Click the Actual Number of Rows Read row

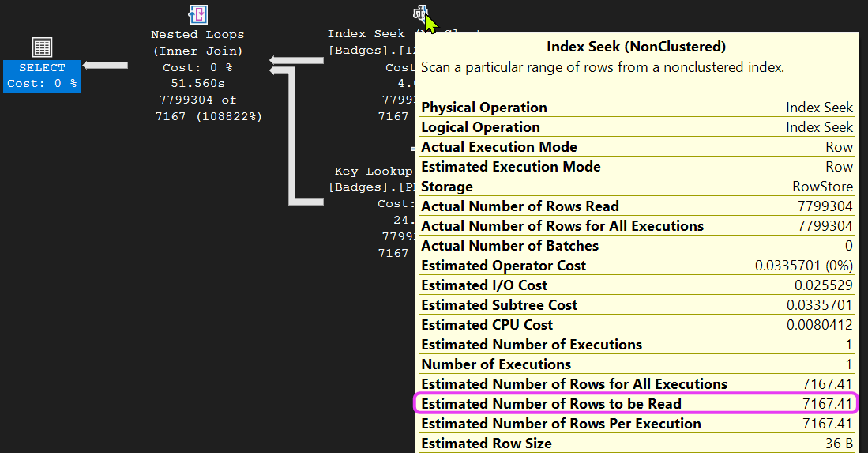tap(637, 206)
